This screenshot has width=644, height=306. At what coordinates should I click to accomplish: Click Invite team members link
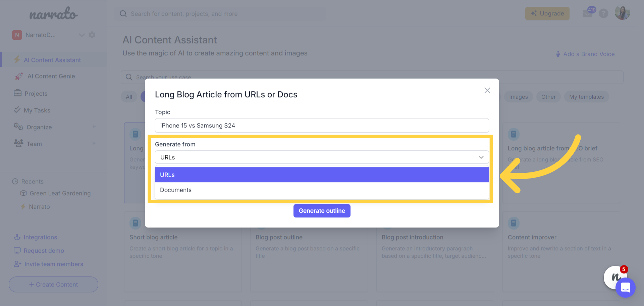[x=54, y=264]
